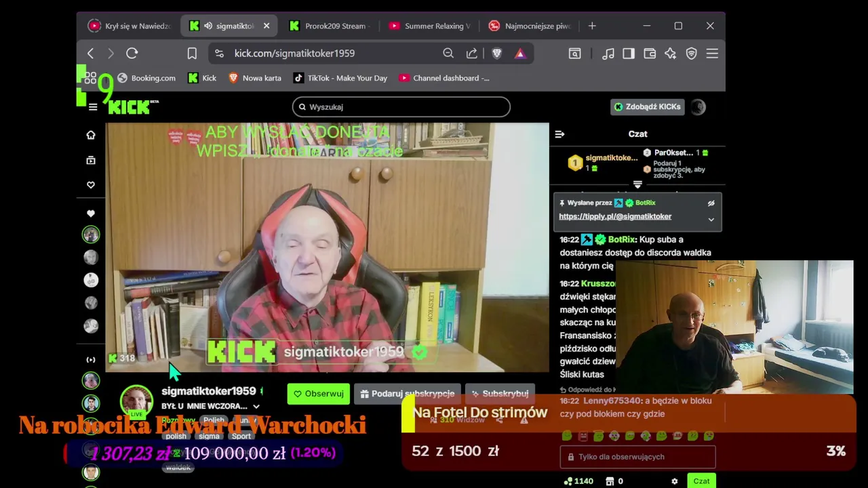868x488 pixels.
Task: Click the browser forward arrow
Action: 111,53
